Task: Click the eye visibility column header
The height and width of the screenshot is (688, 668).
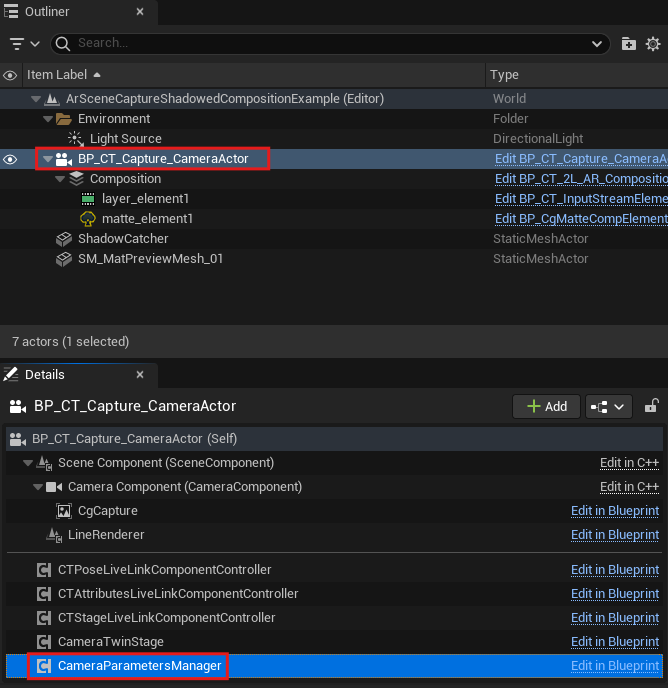Action: click(11, 75)
